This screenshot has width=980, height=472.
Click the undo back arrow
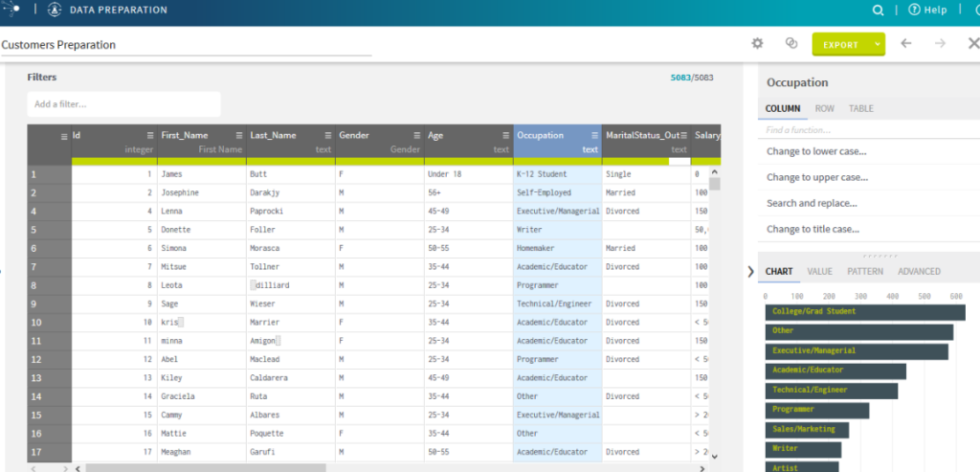tap(905, 43)
